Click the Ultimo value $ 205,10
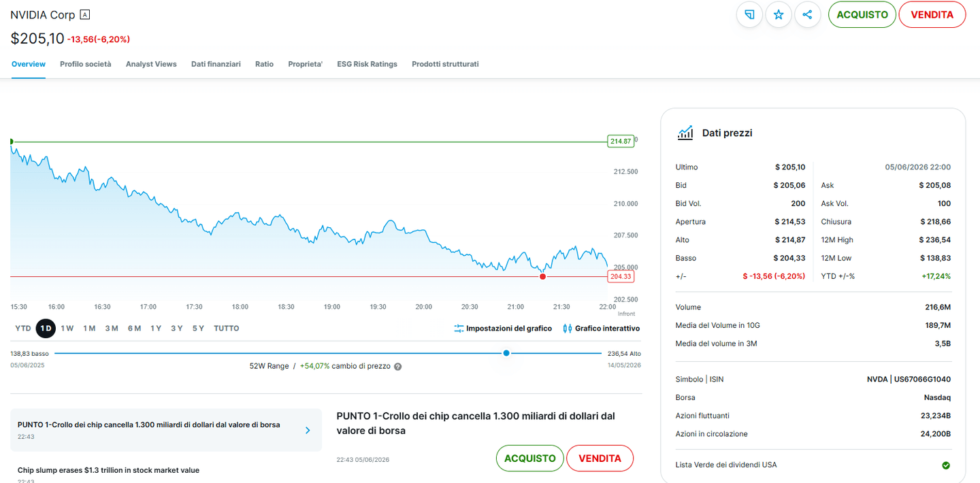 [x=790, y=167]
